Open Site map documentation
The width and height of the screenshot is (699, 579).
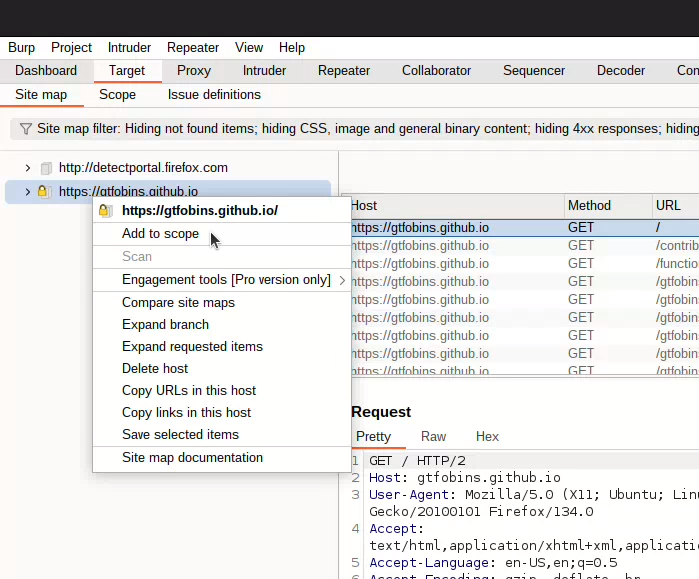point(222,458)
